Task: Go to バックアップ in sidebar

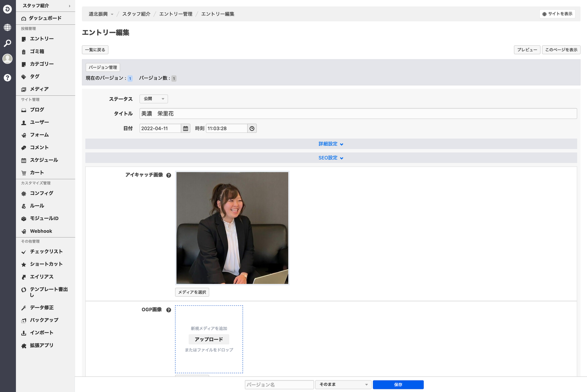Action: [x=44, y=320]
